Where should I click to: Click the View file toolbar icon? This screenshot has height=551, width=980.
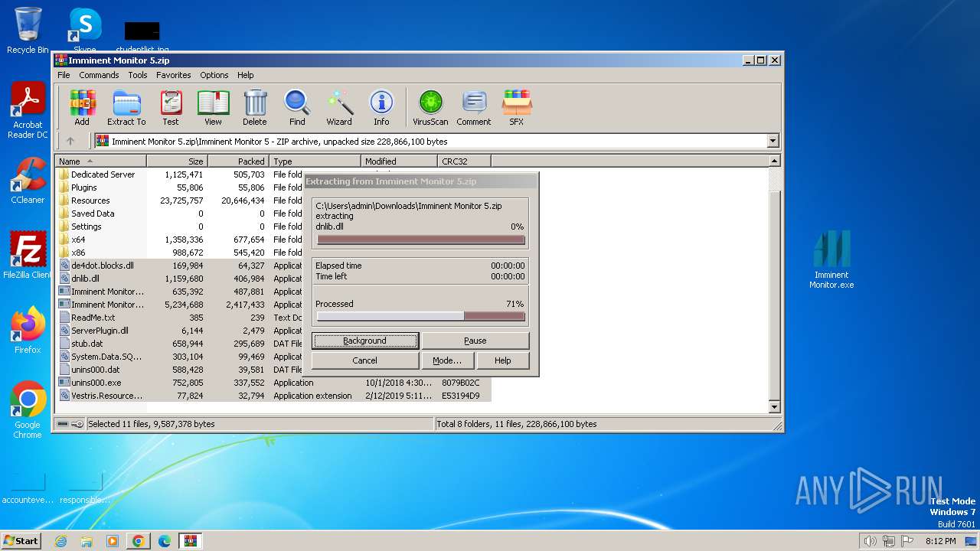coord(213,108)
